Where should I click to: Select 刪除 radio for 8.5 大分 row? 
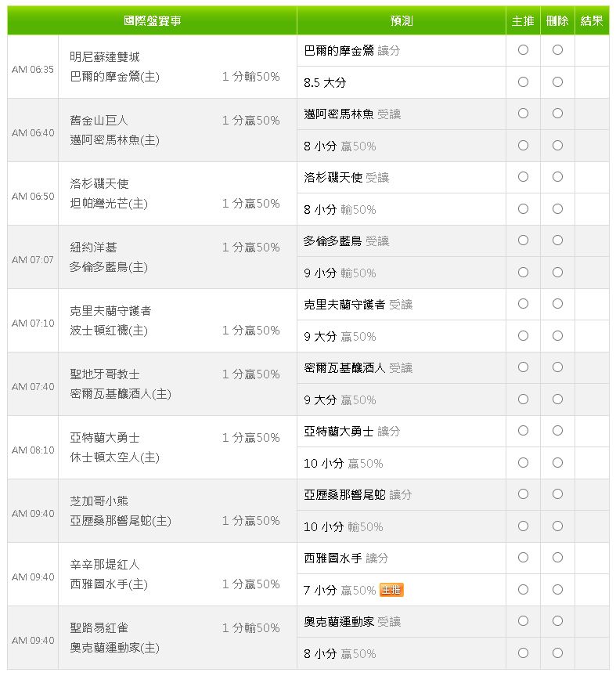tap(557, 82)
